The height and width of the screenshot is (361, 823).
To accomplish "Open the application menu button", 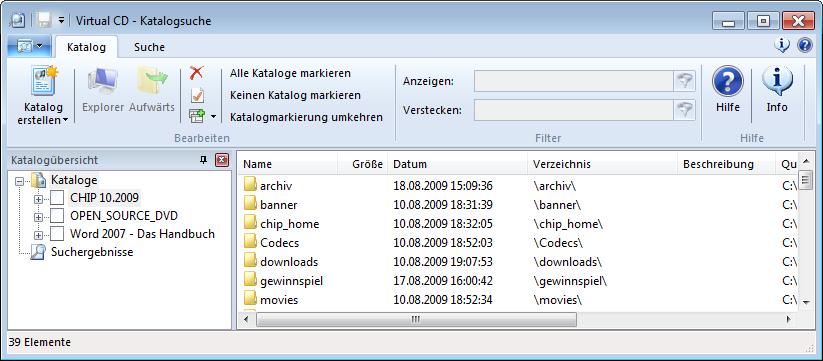I will click(x=29, y=47).
